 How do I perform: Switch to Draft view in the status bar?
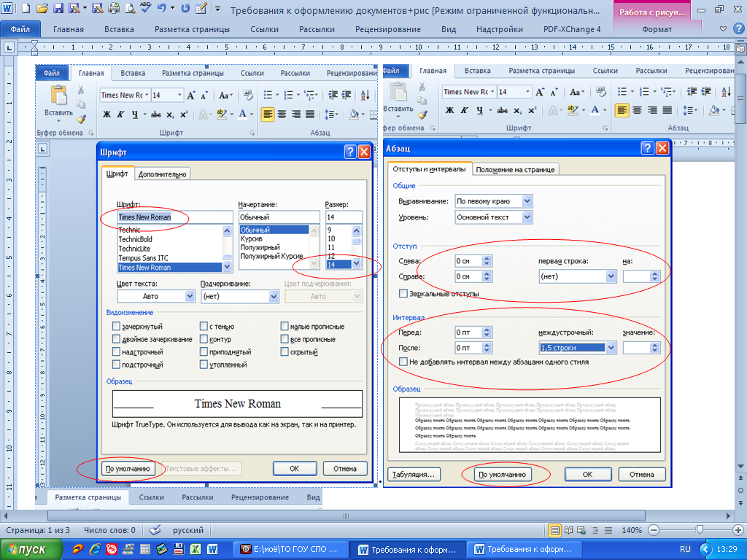point(608,530)
